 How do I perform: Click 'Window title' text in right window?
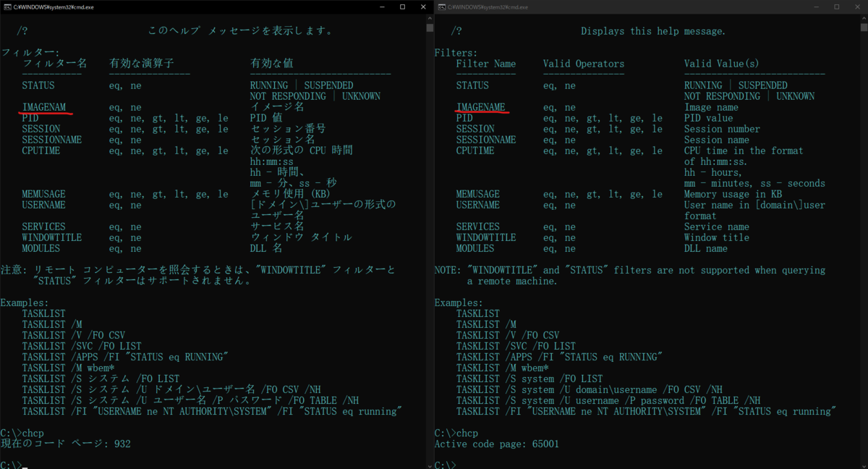(x=717, y=237)
